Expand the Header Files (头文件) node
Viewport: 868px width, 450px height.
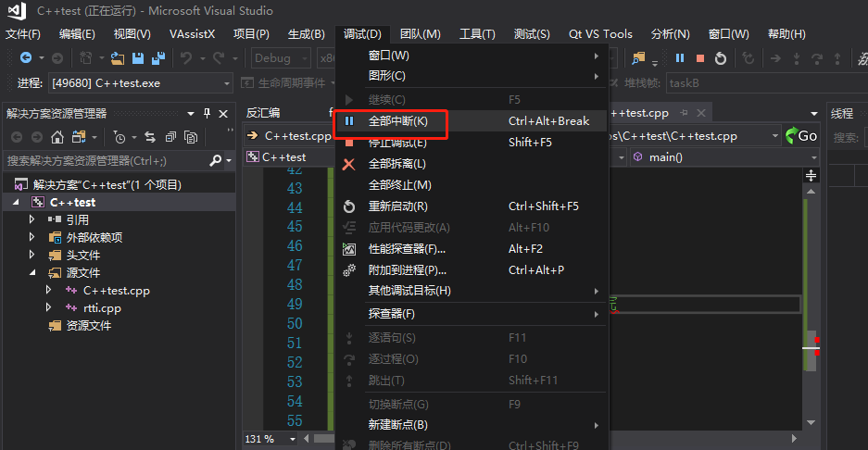click(32, 256)
